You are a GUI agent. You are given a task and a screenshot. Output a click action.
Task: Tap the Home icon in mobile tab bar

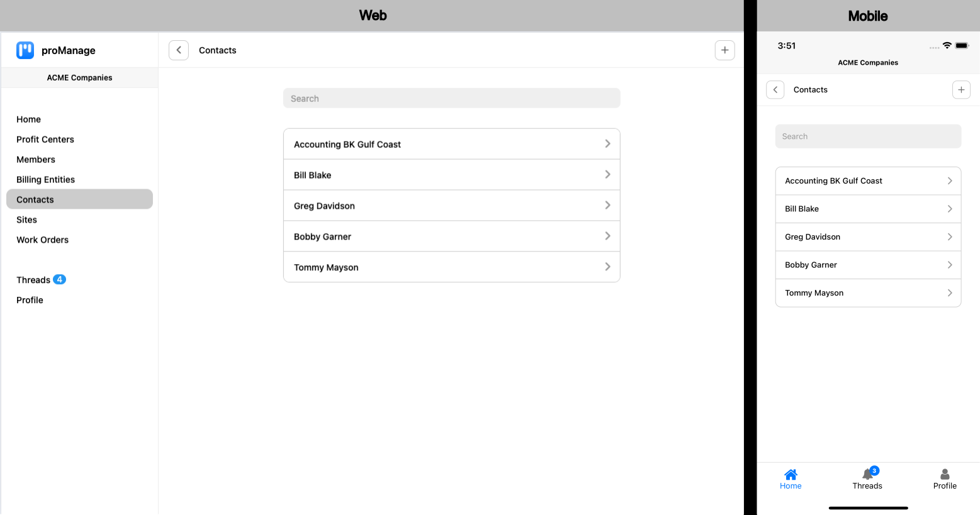pyautogui.click(x=791, y=474)
